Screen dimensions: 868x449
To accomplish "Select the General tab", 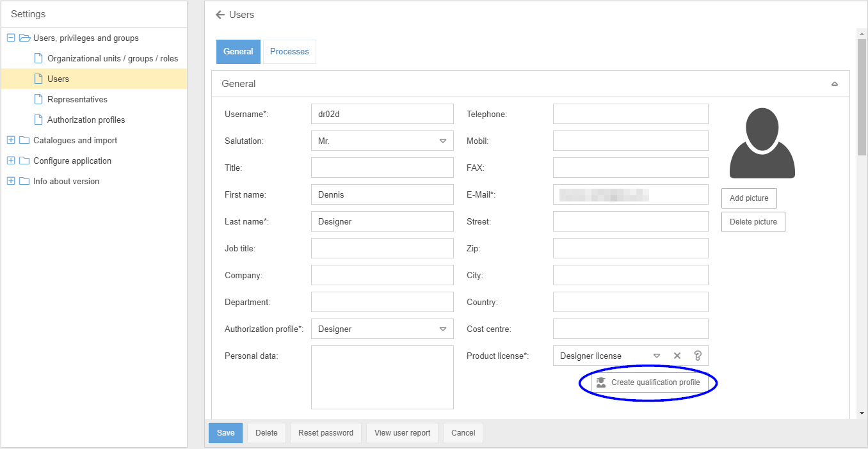I will pyautogui.click(x=238, y=52).
